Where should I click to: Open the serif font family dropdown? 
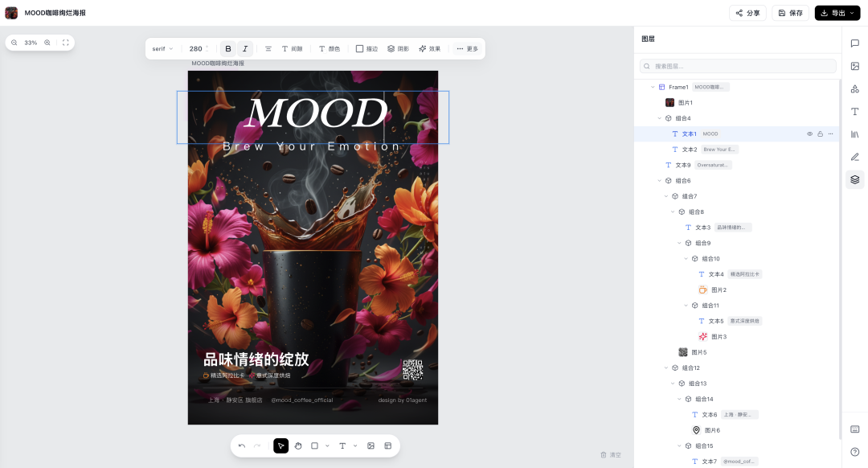coord(162,49)
